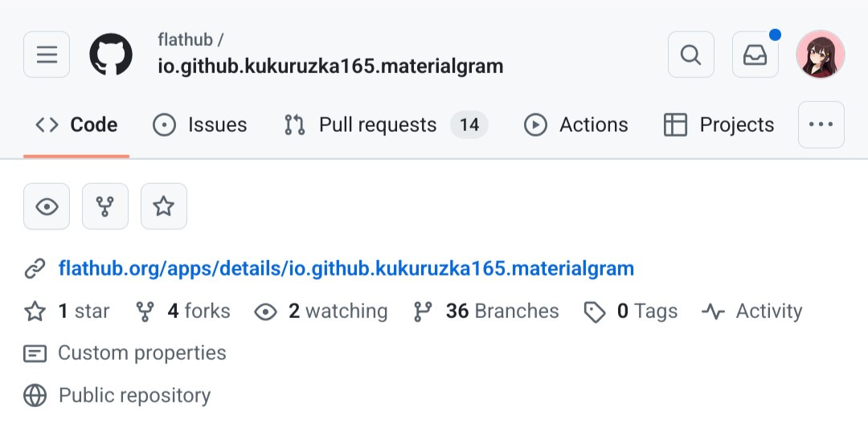View the 36 Branches list

point(486,312)
